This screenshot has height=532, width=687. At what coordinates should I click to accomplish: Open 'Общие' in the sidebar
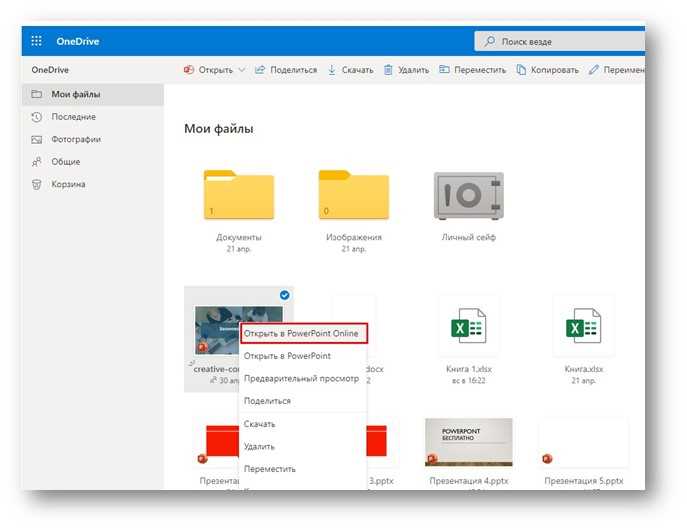click(x=66, y=161)
